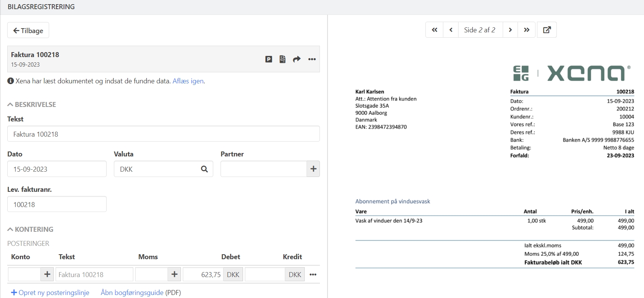Viewport: 644px width, 298px height.
Task: Open document in new window
Action: tap(547, 30)
